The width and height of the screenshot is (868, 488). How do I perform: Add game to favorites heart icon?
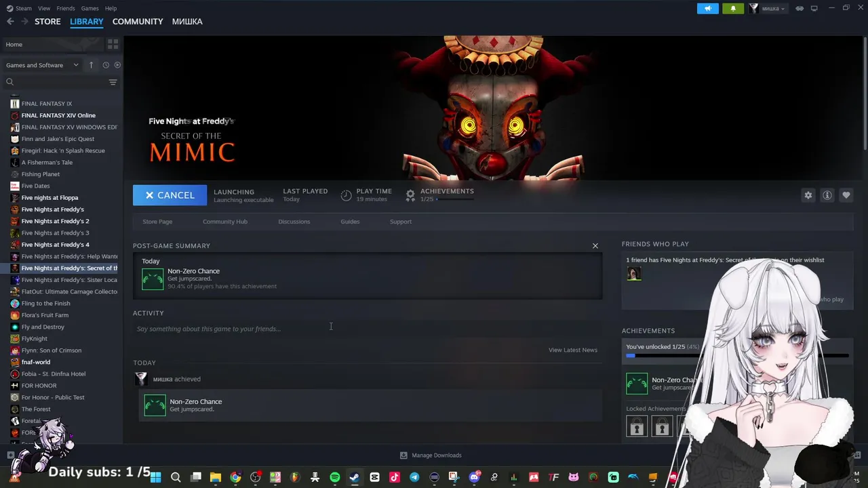click(846, 195)
